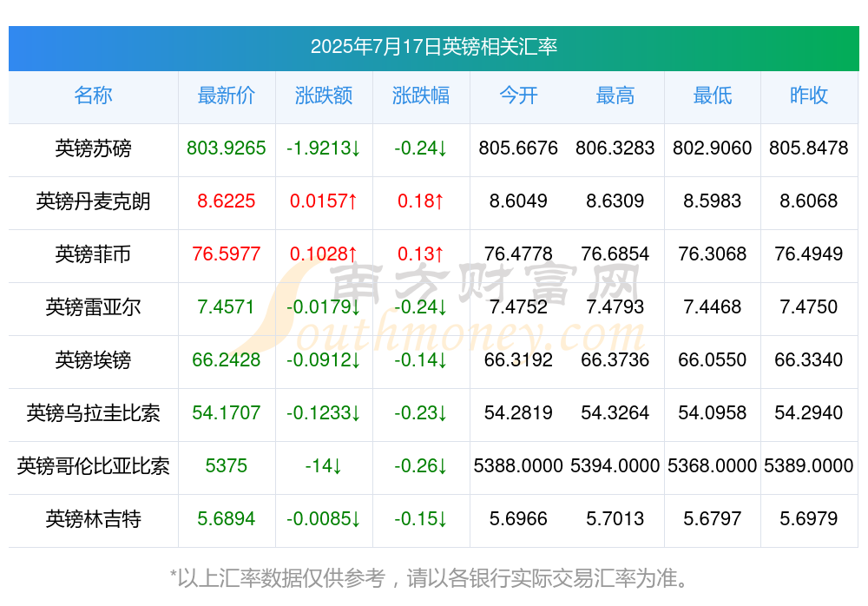This screenshot has width=868, height=606.
Task: Select the 英镑菲币 row name
Action: click(93, 254)
